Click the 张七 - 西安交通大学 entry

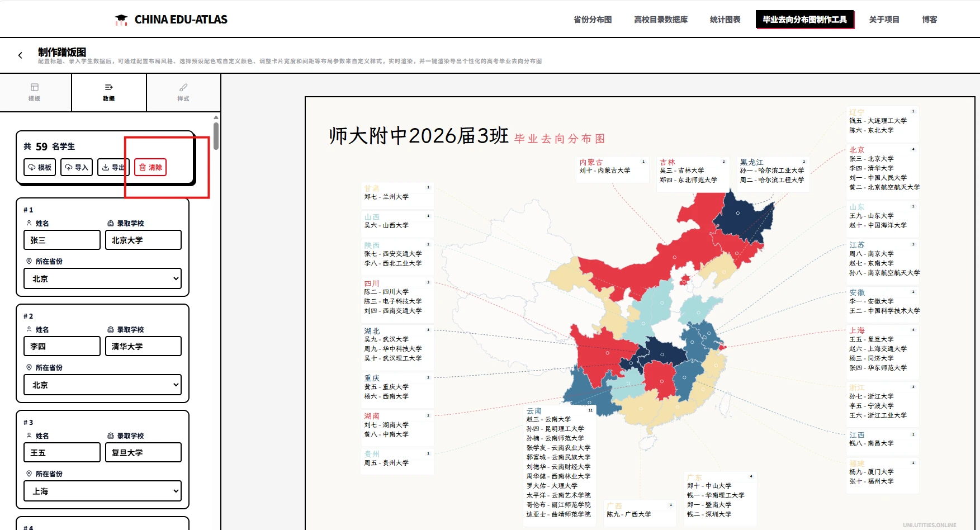(393, 254)
